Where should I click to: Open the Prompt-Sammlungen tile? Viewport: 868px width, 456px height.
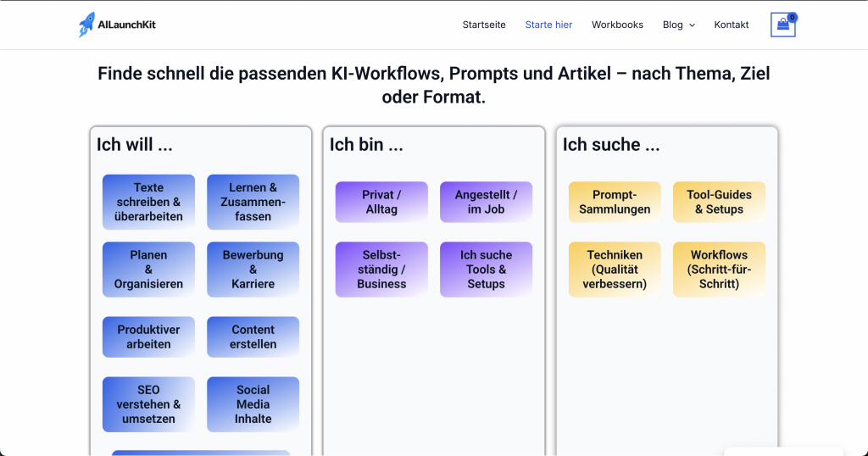point(615,202)
